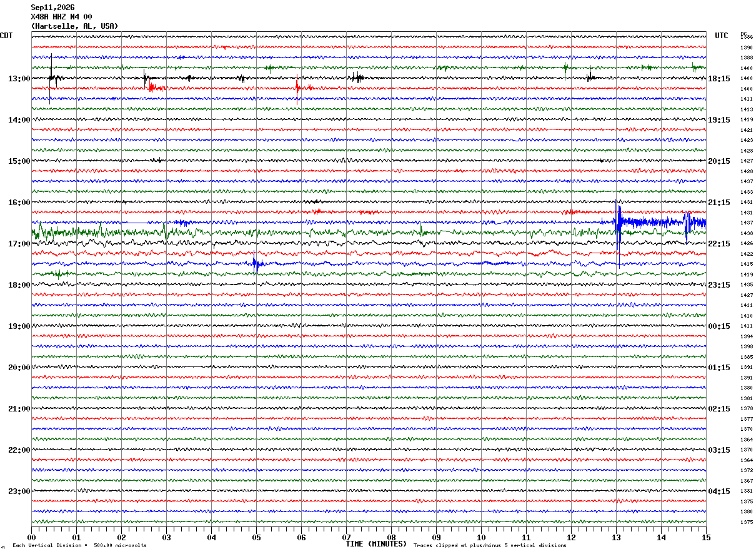Click minute 05 on the time axis
The image size is (756, 554).
(x=256, y=537)
